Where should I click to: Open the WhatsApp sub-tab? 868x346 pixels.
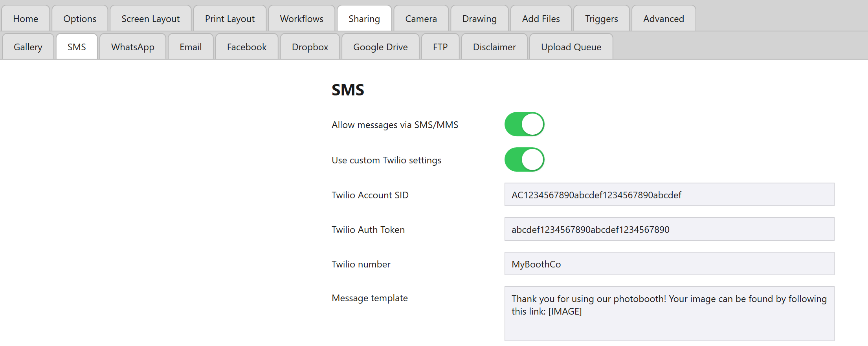(x=133, y=47)
